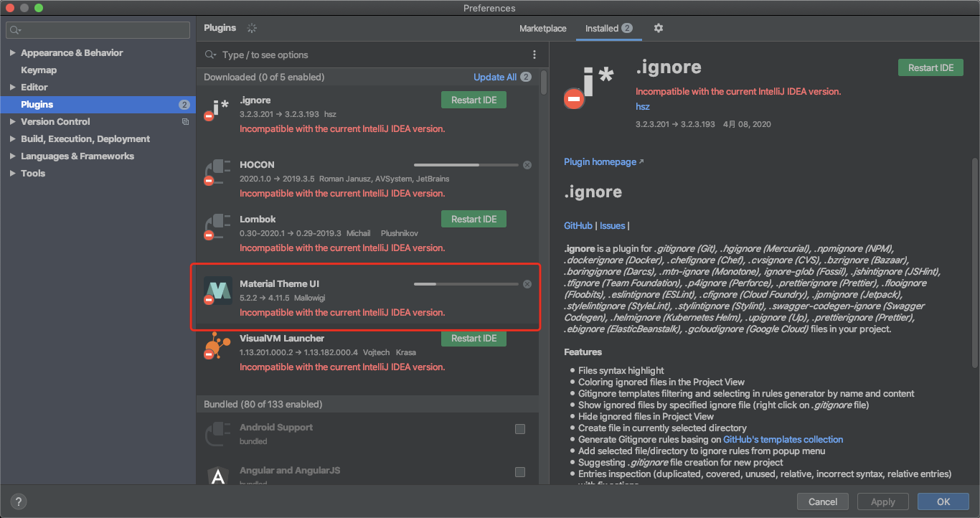Image resolution: width=980 pixels, height=518 pixels.
Task: Click the plugin list vertical scrollbar
Action: tap(544, 83)
